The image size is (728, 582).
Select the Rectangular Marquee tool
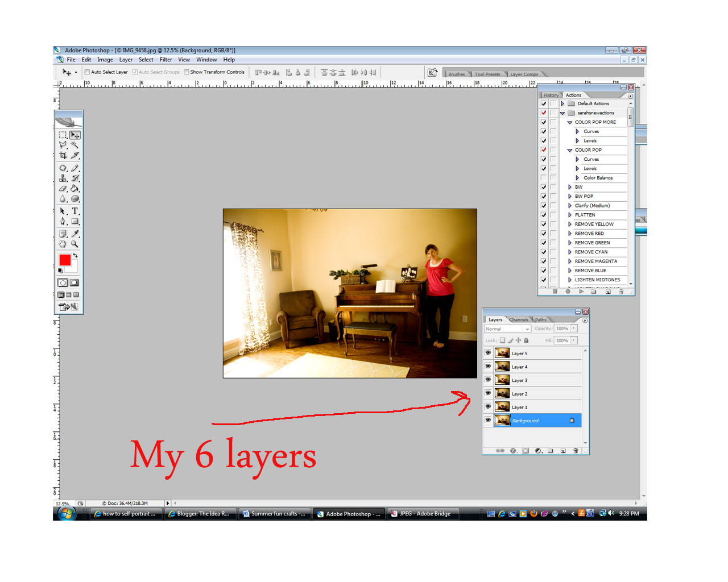(63, 135)
